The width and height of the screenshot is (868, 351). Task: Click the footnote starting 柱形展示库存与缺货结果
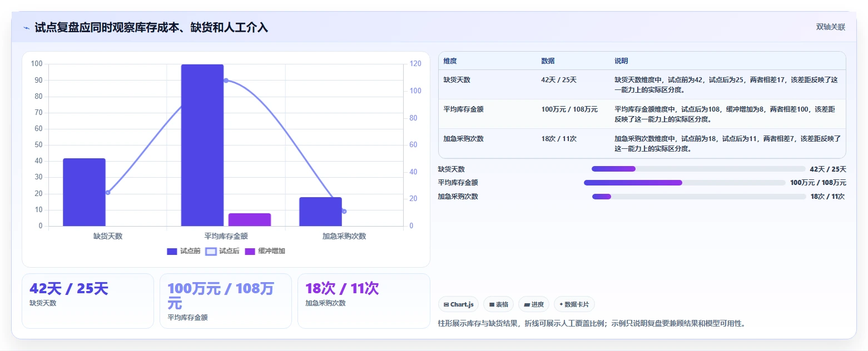pos(592,323)
